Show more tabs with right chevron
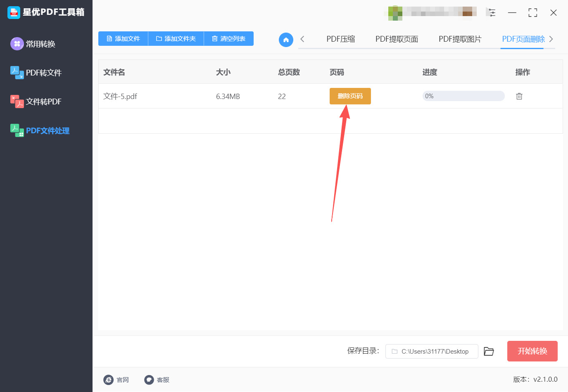The height and width of the screenshot is (392, 568). coord(551,39)
